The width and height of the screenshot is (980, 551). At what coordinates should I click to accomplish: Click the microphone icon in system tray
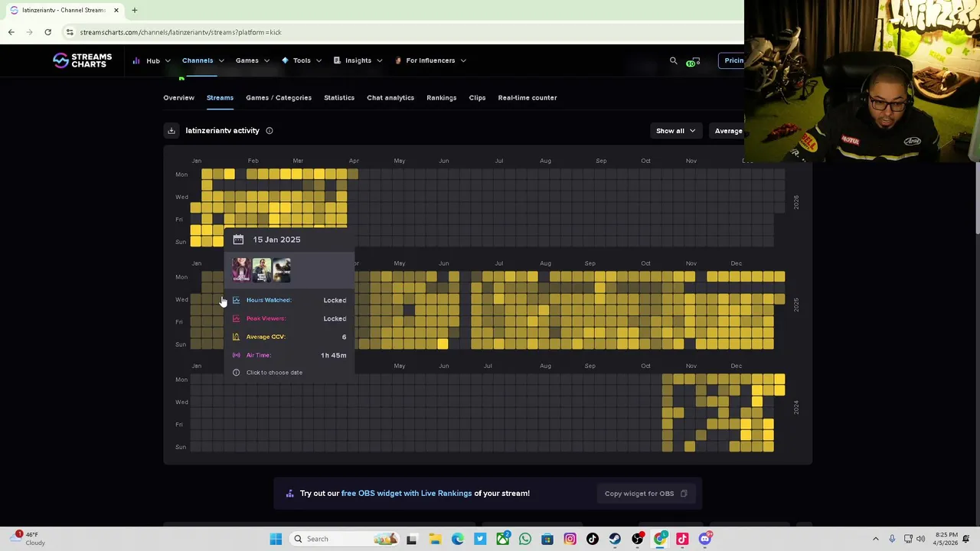coord(892,539)
